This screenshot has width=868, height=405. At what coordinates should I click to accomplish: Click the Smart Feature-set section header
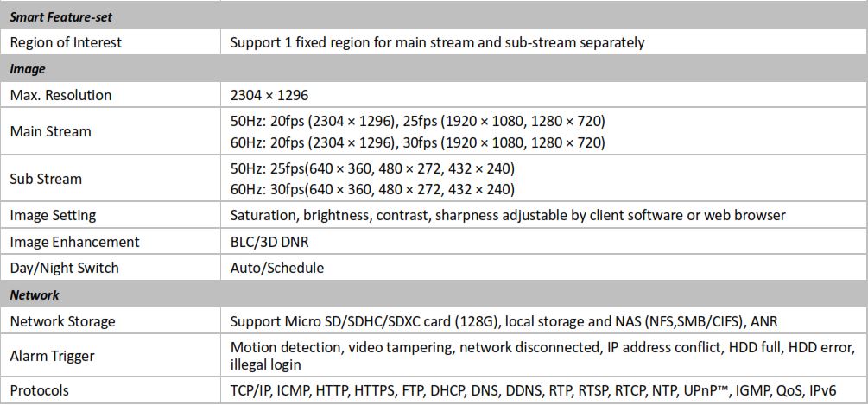click(x=434, y=17)
